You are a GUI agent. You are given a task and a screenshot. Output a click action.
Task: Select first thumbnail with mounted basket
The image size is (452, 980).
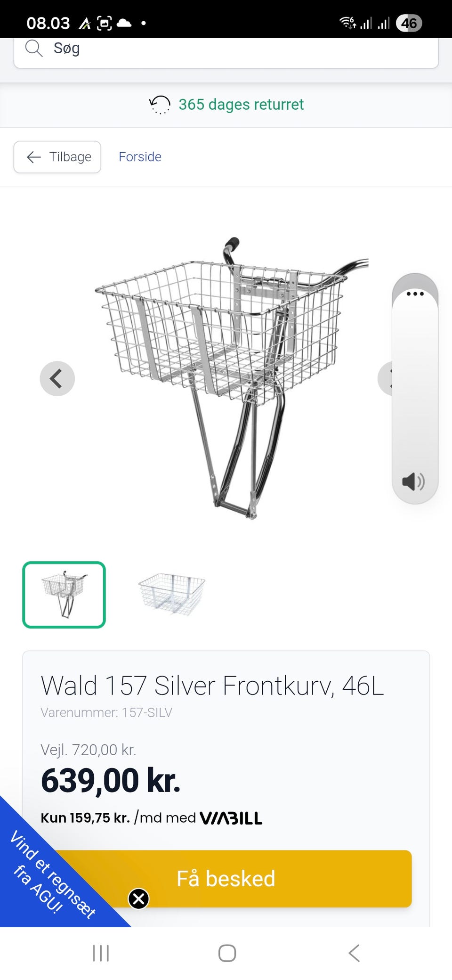[x=64, y=595]
